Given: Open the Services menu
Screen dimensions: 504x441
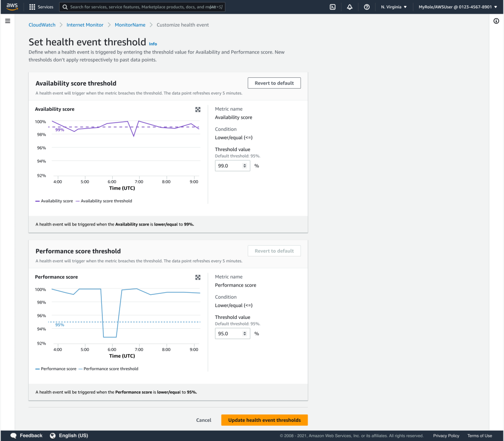Looking at the screenshot, I should tap(41, 7).
